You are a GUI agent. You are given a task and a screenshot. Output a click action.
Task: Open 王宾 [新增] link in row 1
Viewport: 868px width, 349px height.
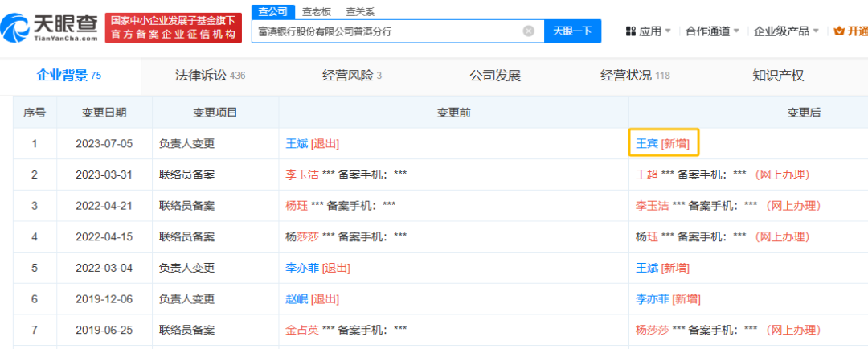[663, 143]
